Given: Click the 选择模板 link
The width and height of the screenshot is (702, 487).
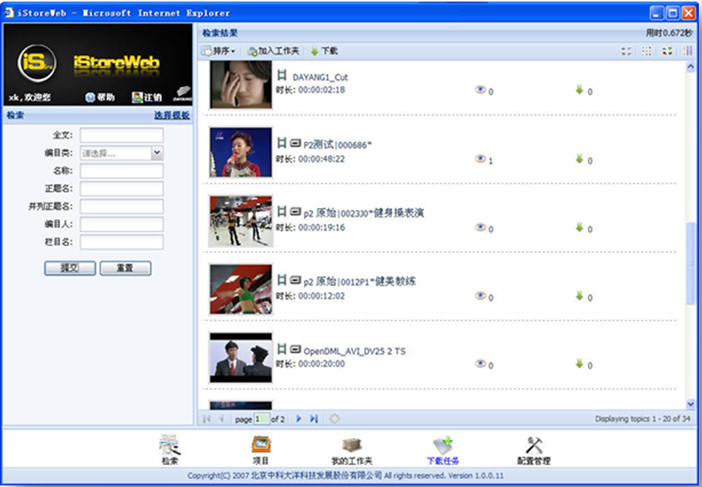Looking at the screenshot, I should tap(172, 115).
